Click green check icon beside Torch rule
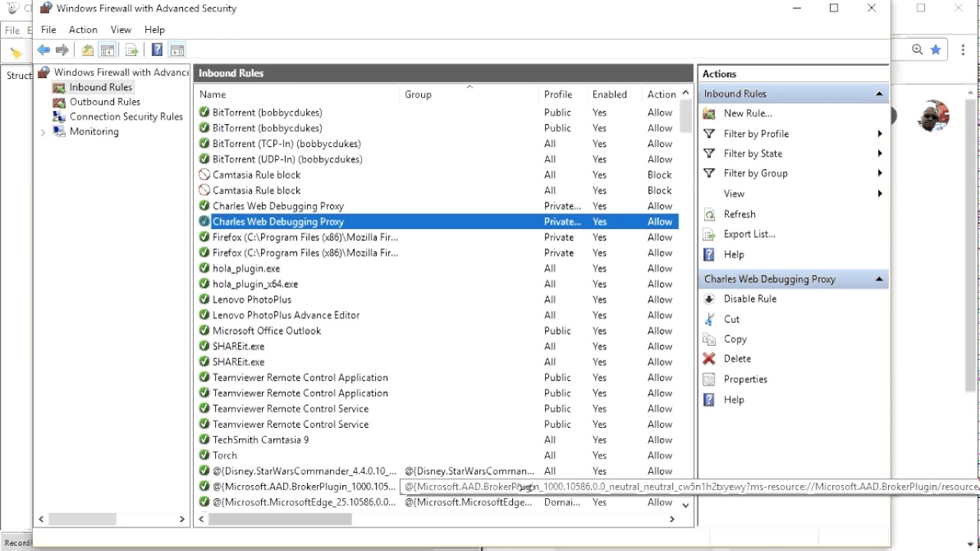The image size is (980, 551). coord(204,455)
